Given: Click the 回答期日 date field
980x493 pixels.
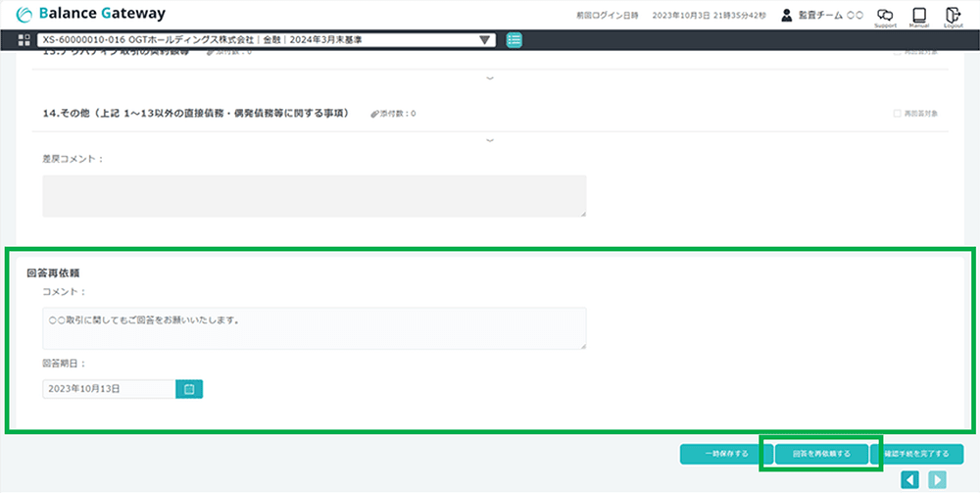Looking at the screenshot, I should pos(109,389).
